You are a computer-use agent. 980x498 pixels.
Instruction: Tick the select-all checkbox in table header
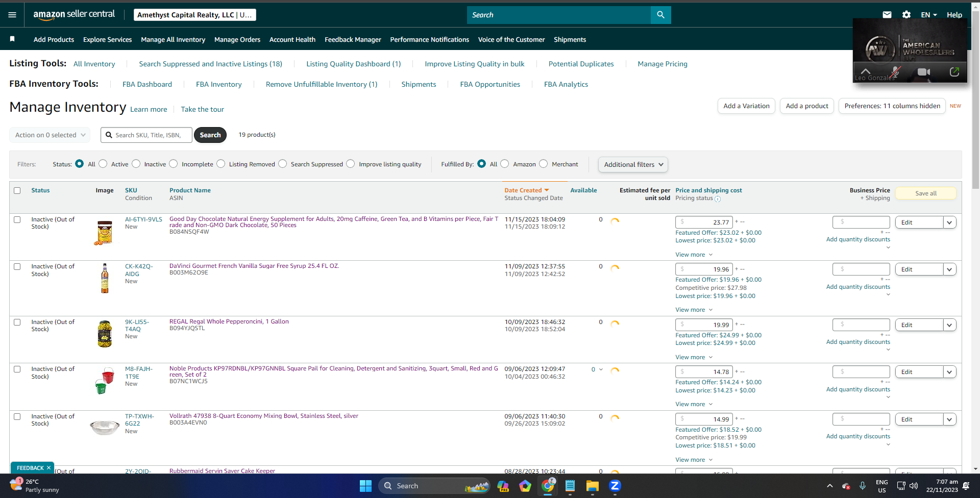pyautogui.click(x=17, y=190)
